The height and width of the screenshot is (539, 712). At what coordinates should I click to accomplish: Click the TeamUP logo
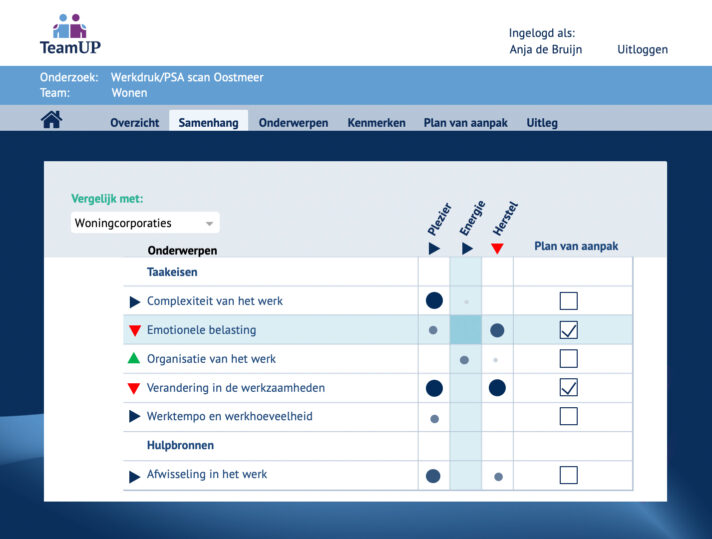click(x=70, y=35)
